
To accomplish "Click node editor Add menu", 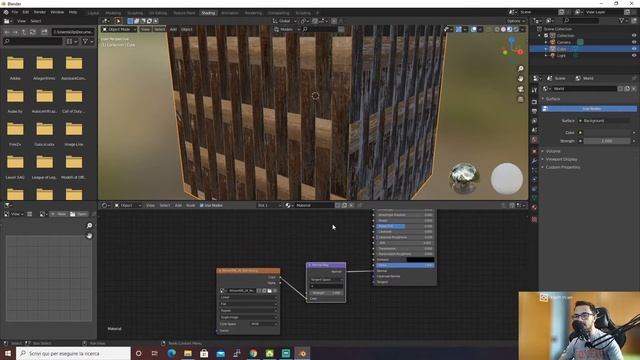I will (x=178, y=205).
